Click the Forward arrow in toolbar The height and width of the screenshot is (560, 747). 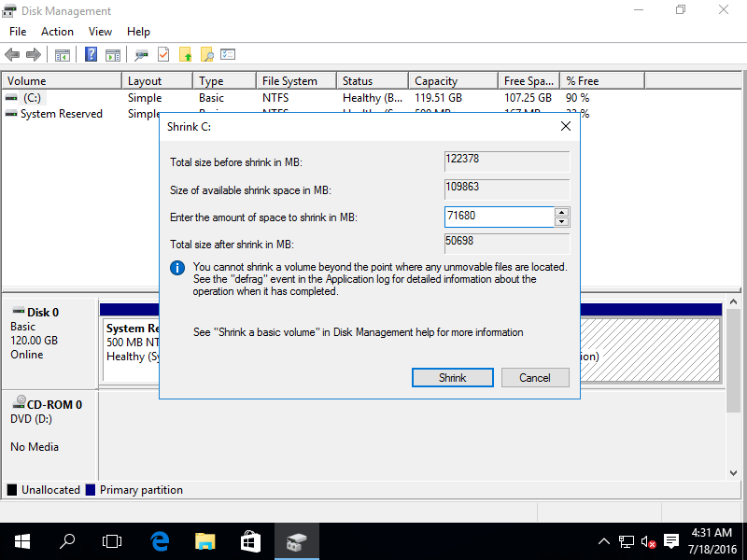tap(34, 55)
